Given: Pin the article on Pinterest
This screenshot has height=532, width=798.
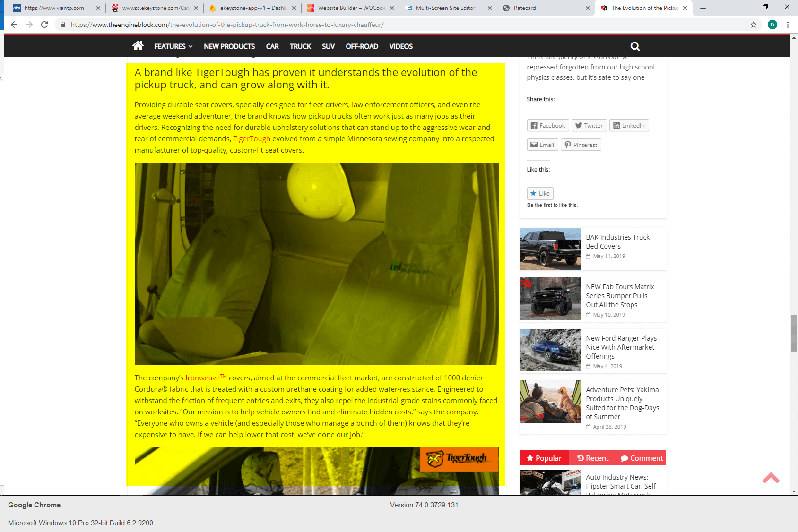Looking at the screenshot, I should click(581, 145).
